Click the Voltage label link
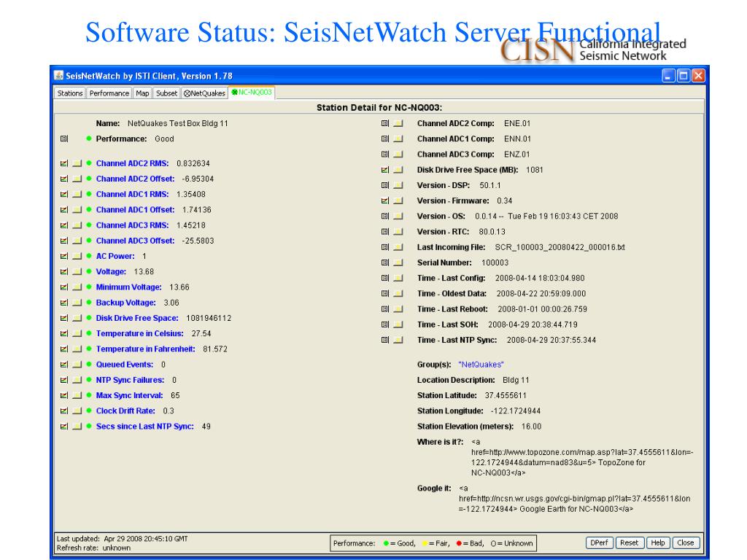Image resolution: width=747 pixels, height=560 pixels. coord(111,271)
